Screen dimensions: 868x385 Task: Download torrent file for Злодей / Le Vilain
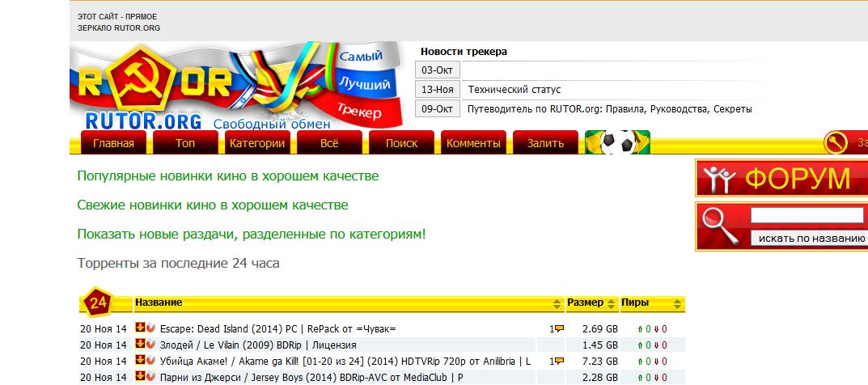[x=140, y=344]
